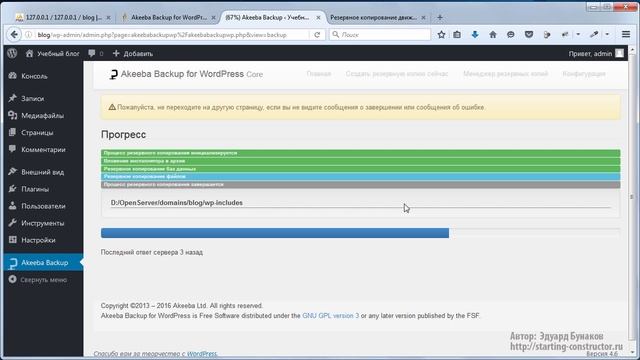640x360 pixels.
Task: Select the active 87% Akeeba Backup tab
Action: click(273, 18)
